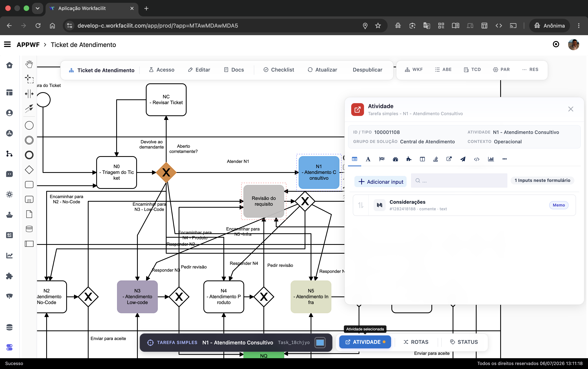Switch to WKF view
The image size is (588, 369).
(414, 70)
